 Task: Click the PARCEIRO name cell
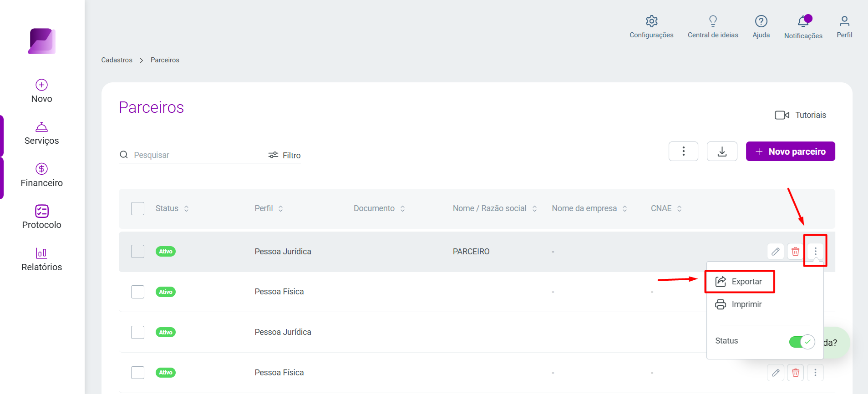click(x=471, y=252)
